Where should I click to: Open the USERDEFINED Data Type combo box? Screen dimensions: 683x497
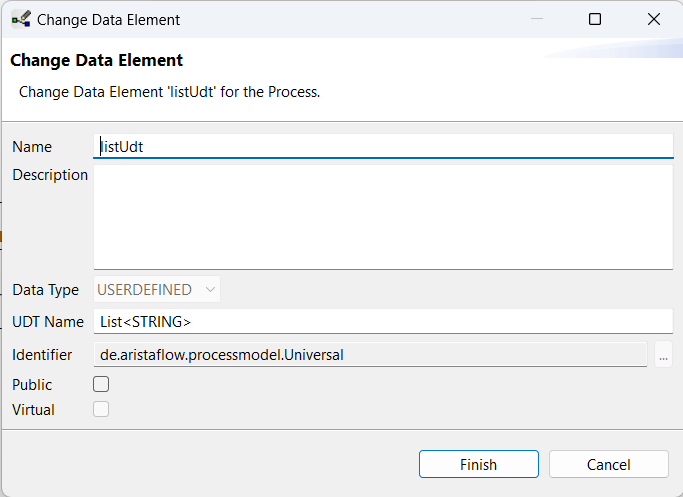[x=157, y=290]
